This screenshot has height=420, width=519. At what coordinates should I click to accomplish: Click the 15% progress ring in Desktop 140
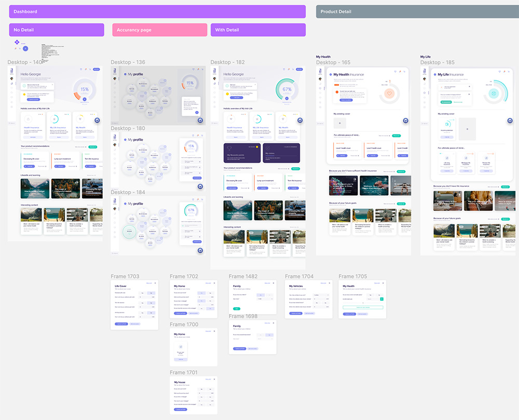coord(84,89)
